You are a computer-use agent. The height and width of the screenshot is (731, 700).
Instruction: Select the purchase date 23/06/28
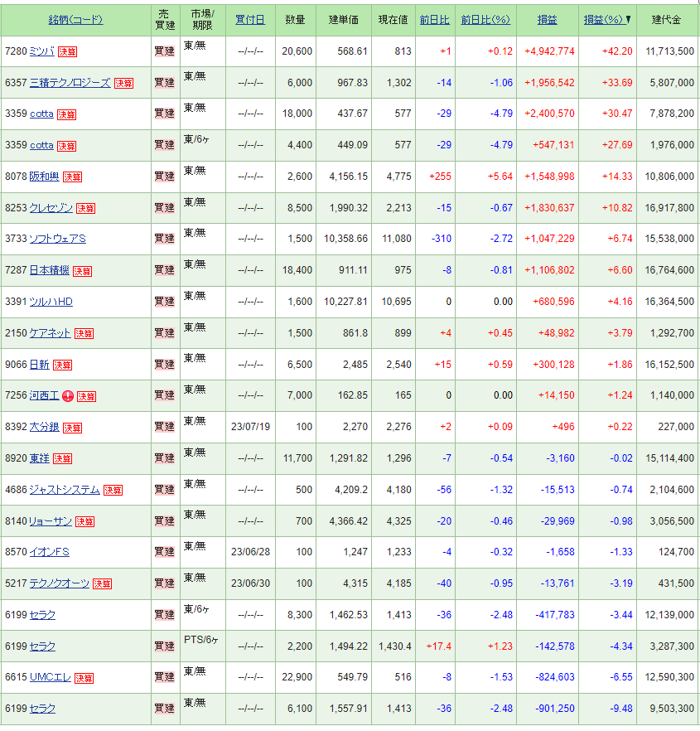click(x=250, y=552)
